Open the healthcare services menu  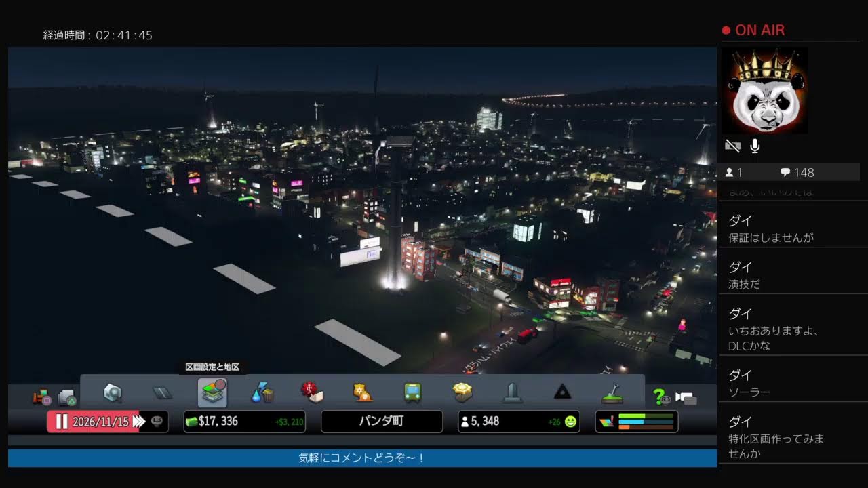[312, 392]
